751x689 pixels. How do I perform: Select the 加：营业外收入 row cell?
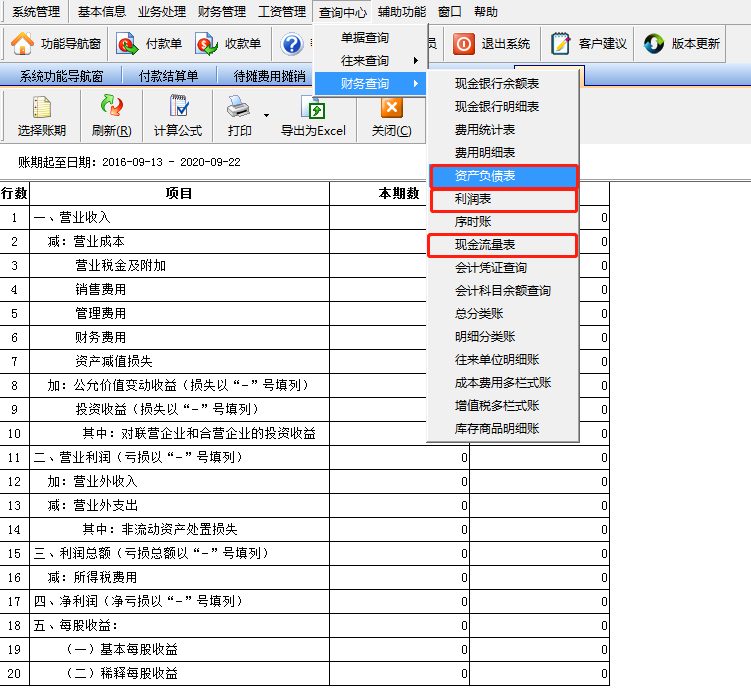pos(179,482)
